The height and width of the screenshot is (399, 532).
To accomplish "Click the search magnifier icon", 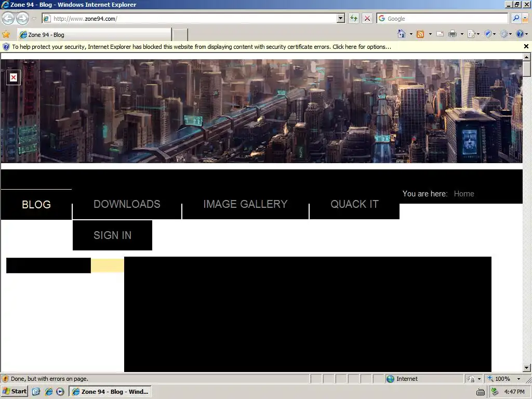I will pos(516,18).
